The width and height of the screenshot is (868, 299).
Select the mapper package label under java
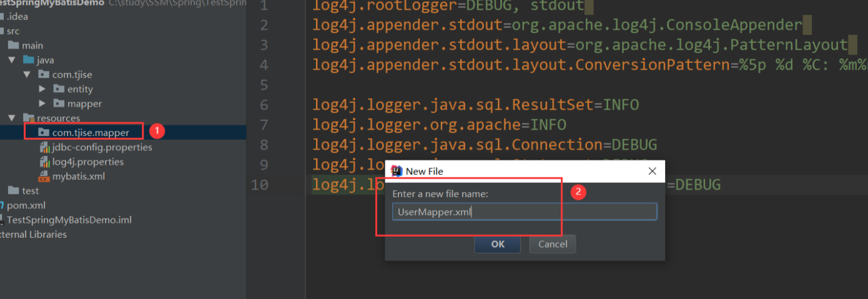84,104
